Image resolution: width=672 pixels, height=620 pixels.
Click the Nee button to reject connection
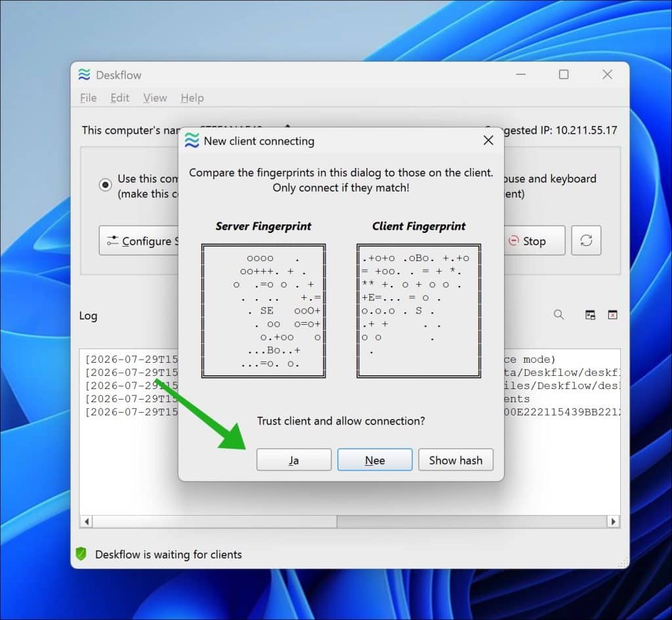[x=375, y=460]
